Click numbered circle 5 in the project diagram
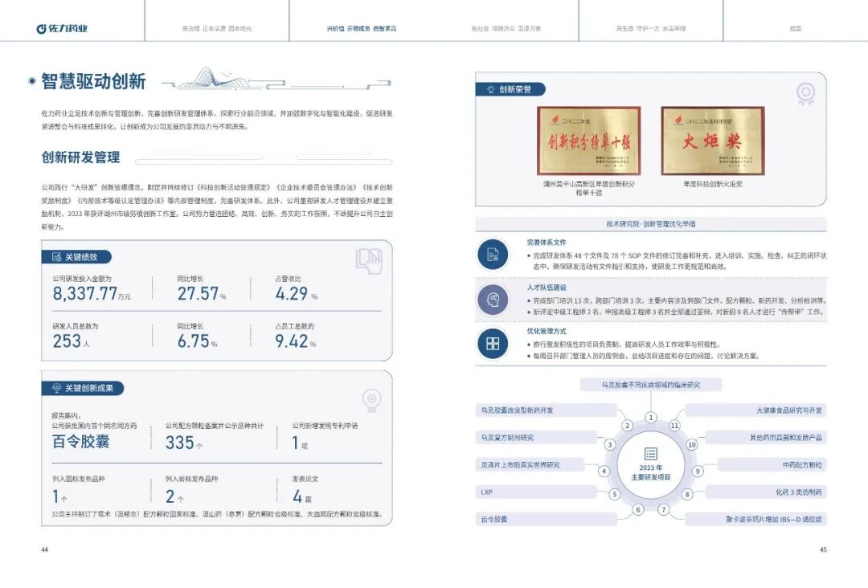Screen dimensions: 868x588 click(x=614, y=495)
